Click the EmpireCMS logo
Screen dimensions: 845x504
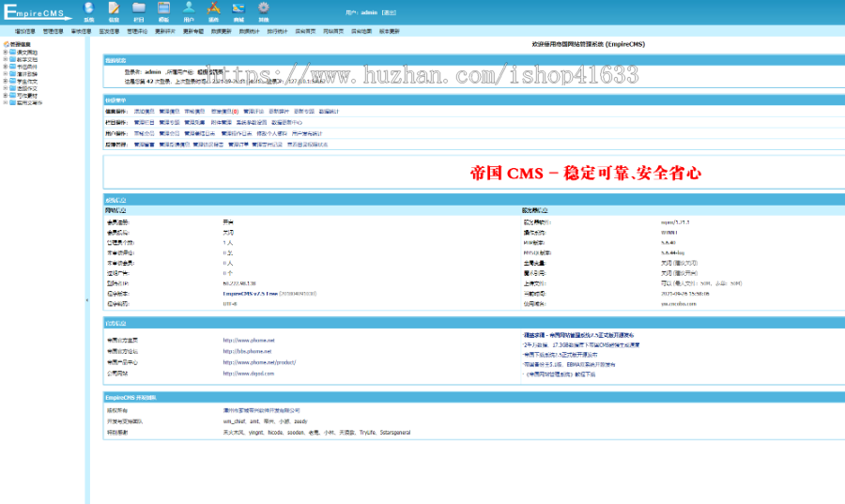click(37, 12)
